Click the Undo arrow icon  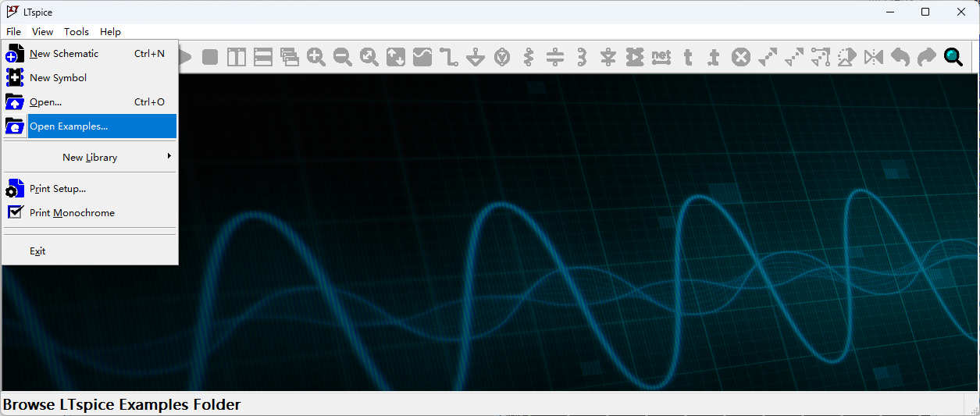pyautogui.click(x=900, y=57)
